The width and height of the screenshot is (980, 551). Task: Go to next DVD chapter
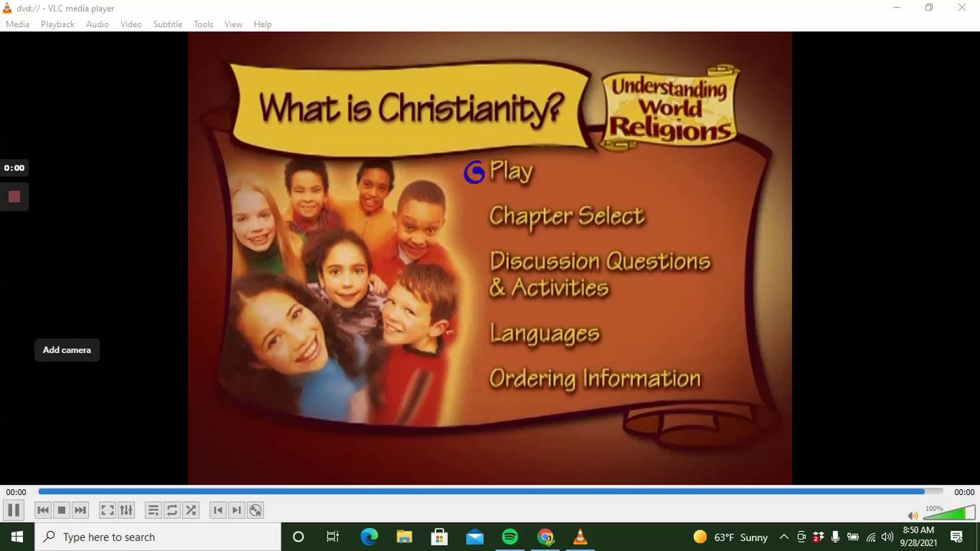tap(236, 510)
